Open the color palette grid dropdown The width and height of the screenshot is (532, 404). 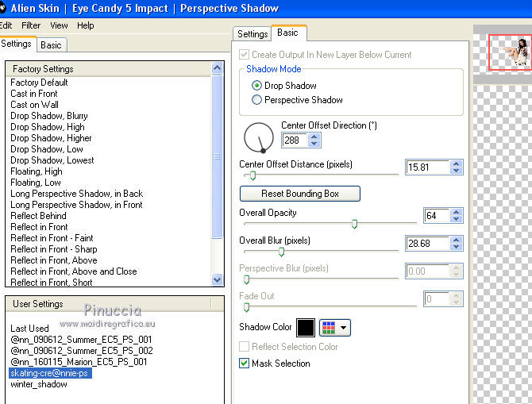(x=335, y=328)
